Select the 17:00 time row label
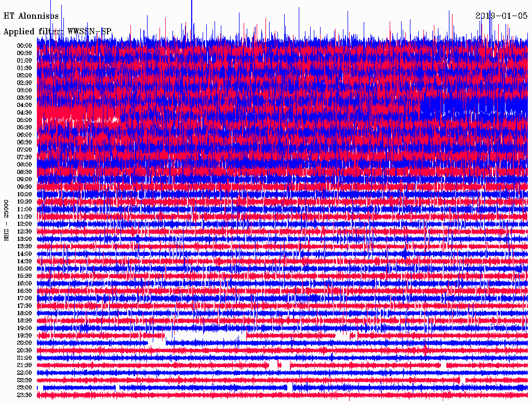 click(x=24, y=299)
